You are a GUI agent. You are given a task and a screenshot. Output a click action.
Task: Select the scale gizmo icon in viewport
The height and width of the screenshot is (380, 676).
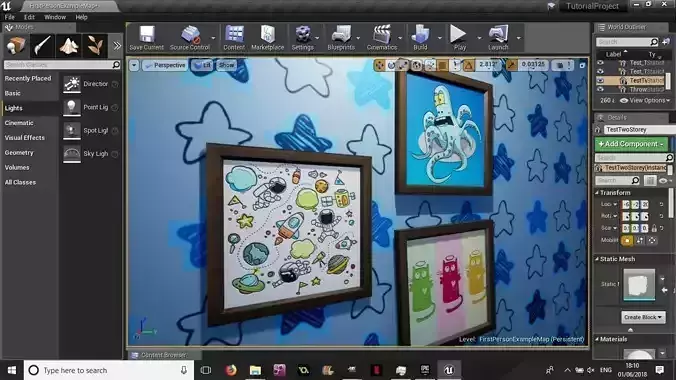pyautogui.click(x=404, y=65)
